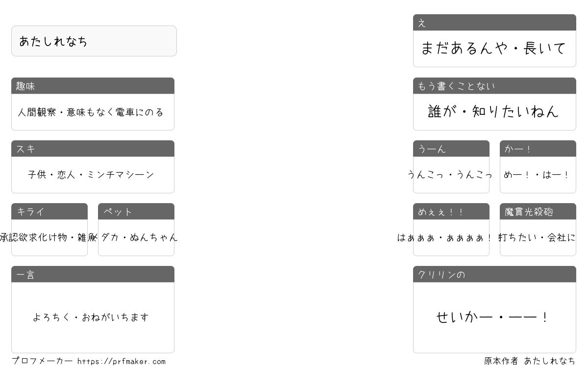The width and height of the screenshot is (588, 368).
Task: Select the 魔貫光殺砲 header
Action: (x=538, y=211)
